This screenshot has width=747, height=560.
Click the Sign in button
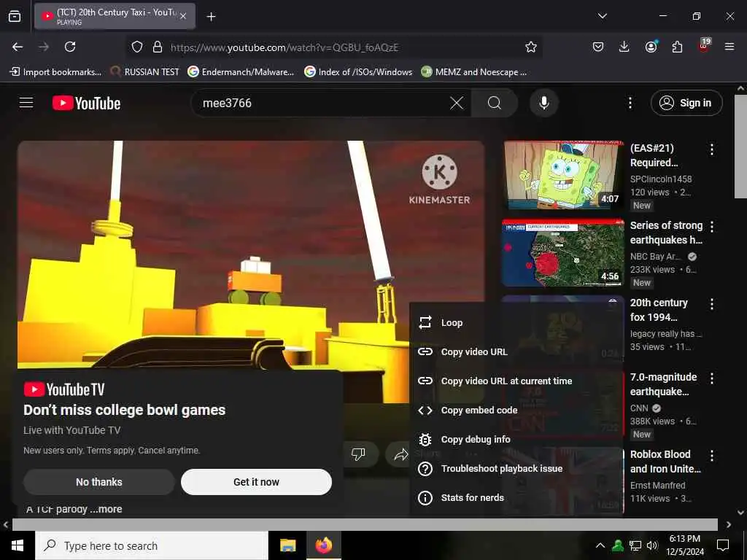click(686, 103)
